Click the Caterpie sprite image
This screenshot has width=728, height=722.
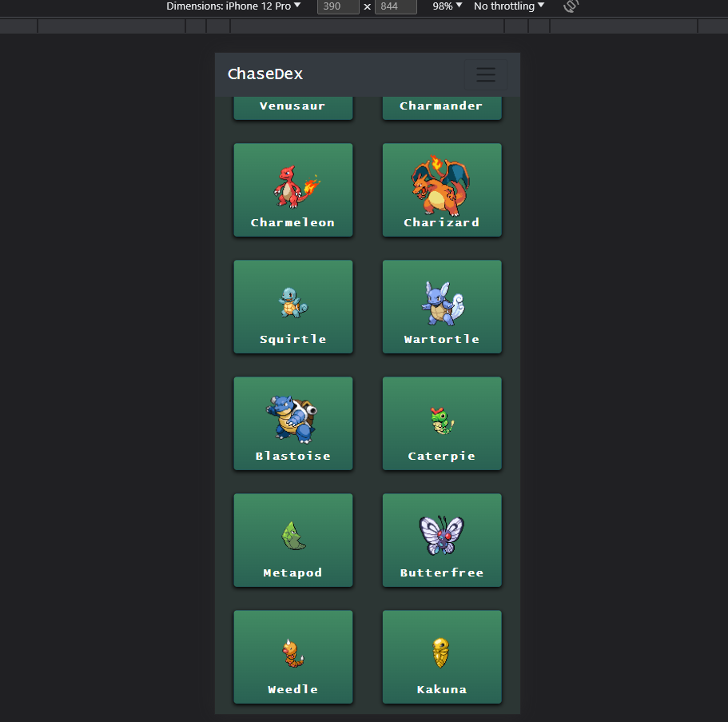pos(442,418)
